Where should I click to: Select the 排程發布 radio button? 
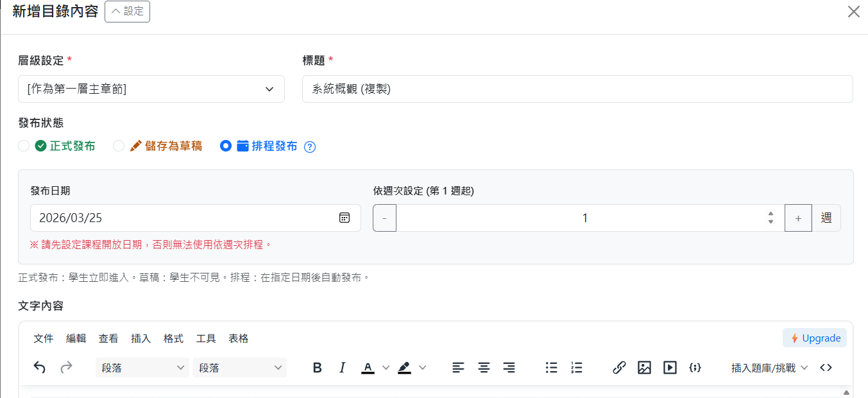tap(225, 146)
